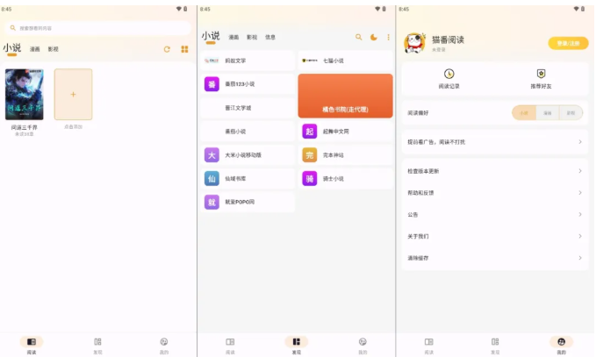
Task: Open the 问道三千界 book cover
Action: pyautogui.click(x=25, y=94)
